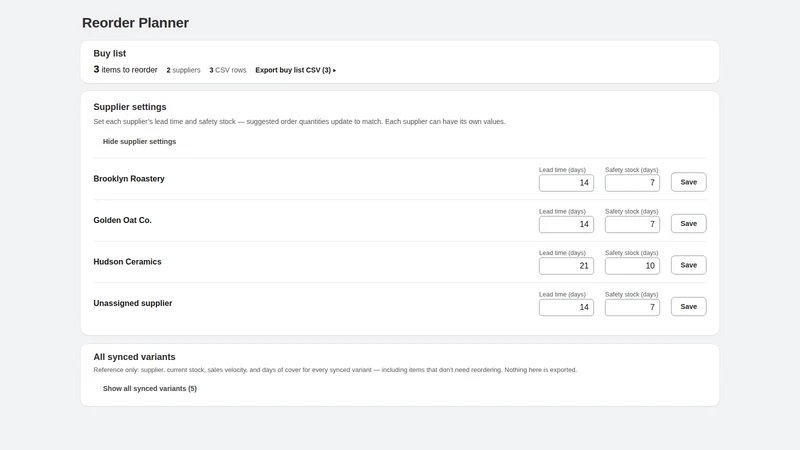Click the All synced variants heading
This screenshot has width=800, height=450.
(x=134, y=357)
